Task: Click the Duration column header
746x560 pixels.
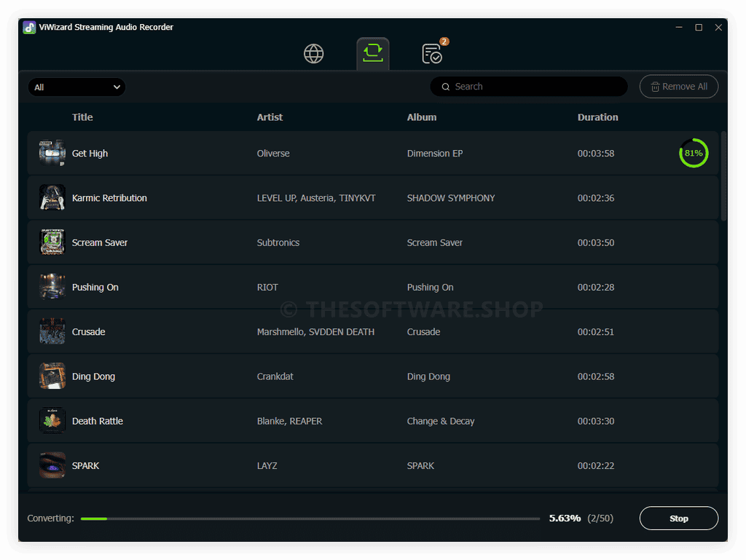Action: click(597, 117)
